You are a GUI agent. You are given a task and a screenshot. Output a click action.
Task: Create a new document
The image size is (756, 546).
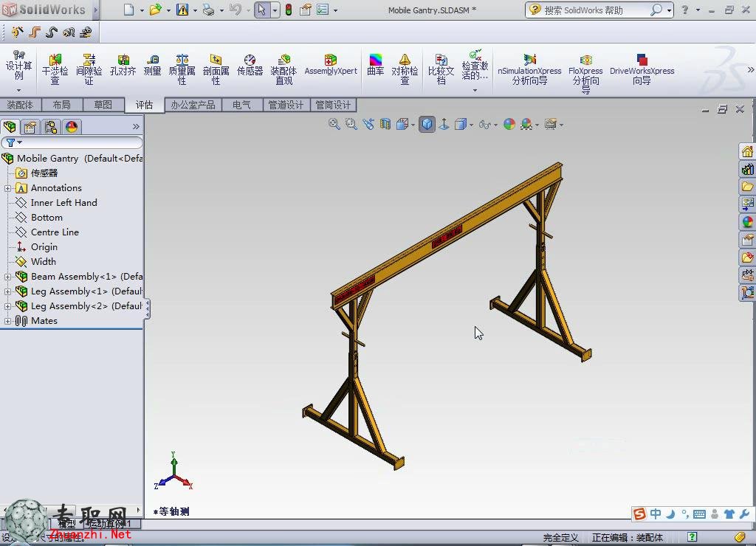point(128,10)
